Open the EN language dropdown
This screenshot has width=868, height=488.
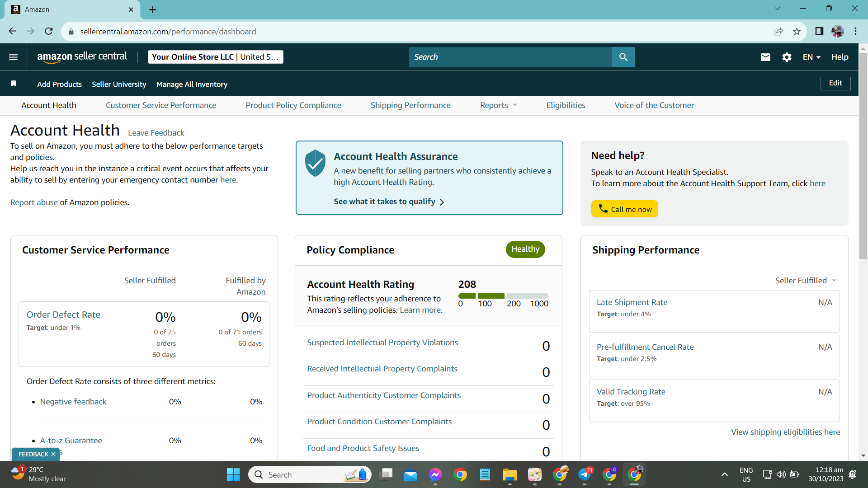811,57
